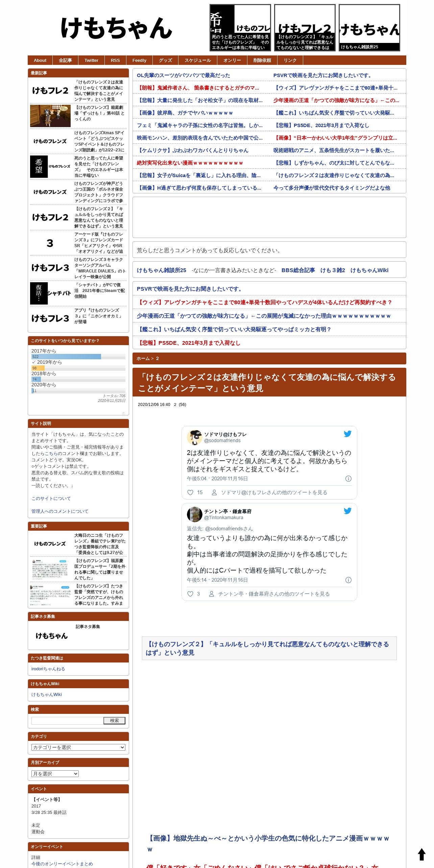The width and height of the screenshot is (434, 868).
Task: Open @Tintonkamakura handle link
Action: [x=223, y=517]
